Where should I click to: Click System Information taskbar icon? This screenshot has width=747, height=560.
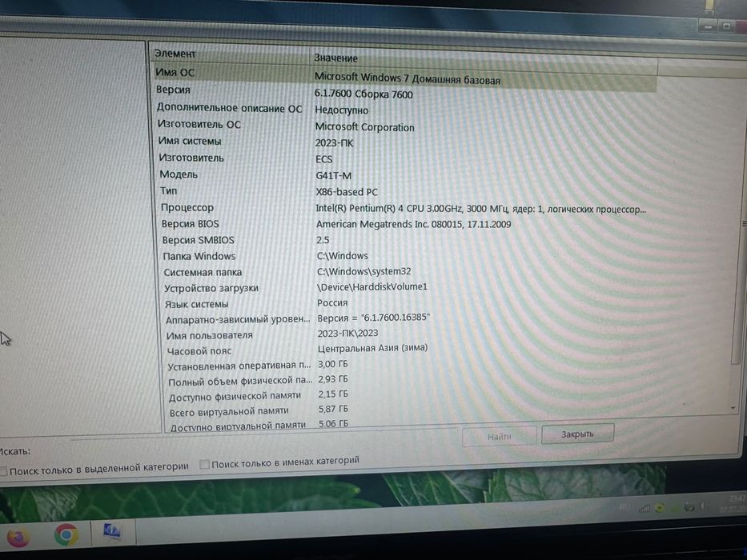[x=112, y=531]
